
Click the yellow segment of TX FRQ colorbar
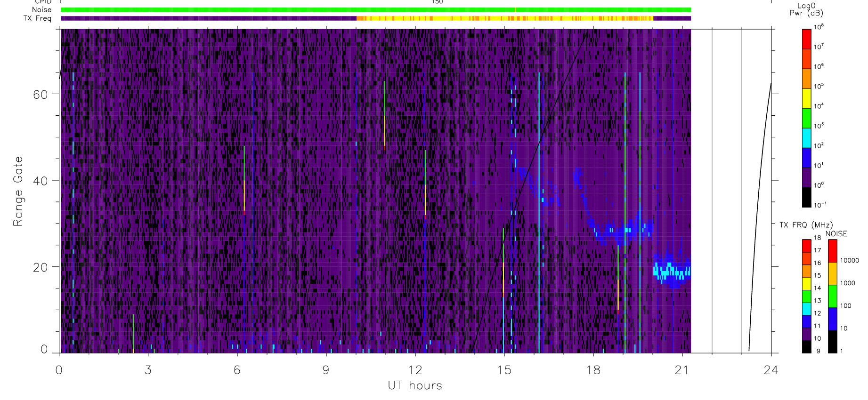point(806,284)
